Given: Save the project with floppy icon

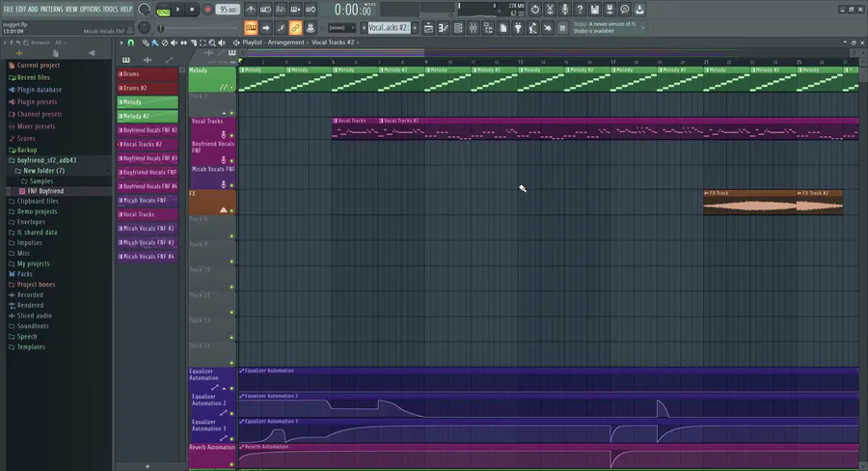Looking at the screenshot, I should click(x=594, y=10).
